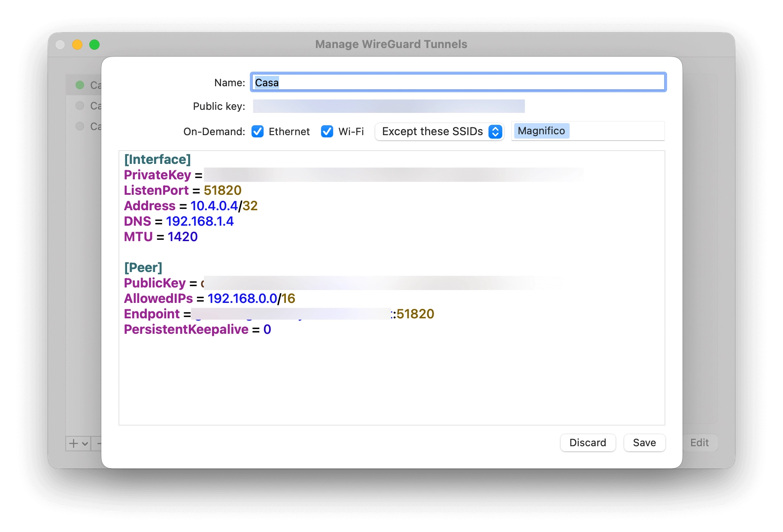Open the Except these SSIDs dropdown
Image resolution: width=783 pixels, height=532 pixels.
(439, 131)
